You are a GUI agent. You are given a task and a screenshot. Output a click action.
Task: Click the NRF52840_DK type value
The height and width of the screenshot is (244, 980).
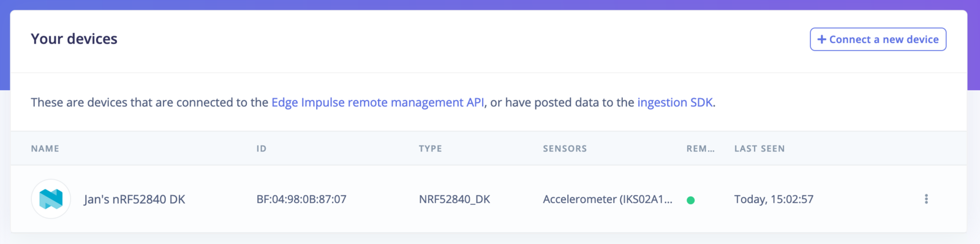[454, 199]
